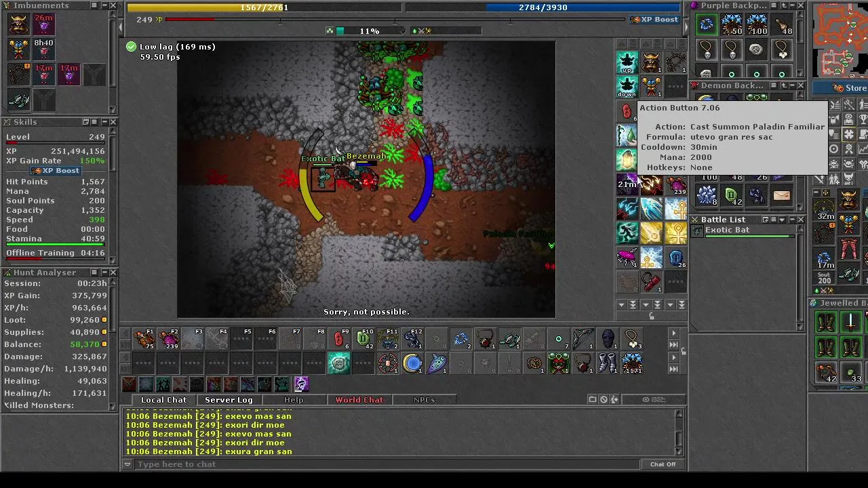Click the blue ring action button in the lower bar
Image resolution: width=868 pixels, height=488 pixels.
[412, 364]
